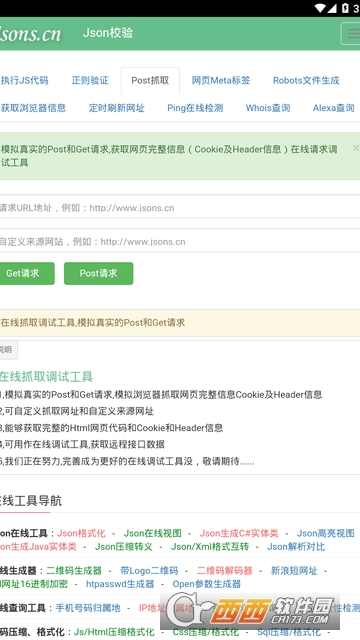Tap the Wi-Fi signal status icon
The image size is (360, 640).
tap(320, 8)
